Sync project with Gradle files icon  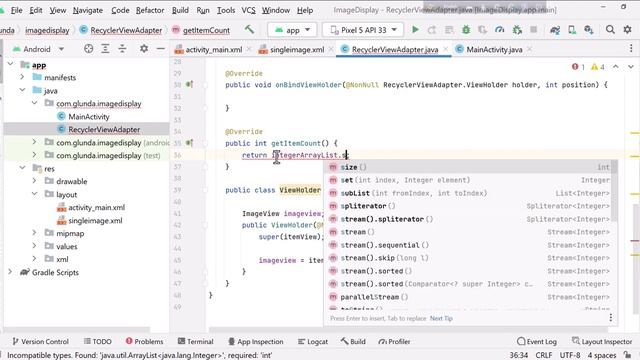[x=555, y=30]
